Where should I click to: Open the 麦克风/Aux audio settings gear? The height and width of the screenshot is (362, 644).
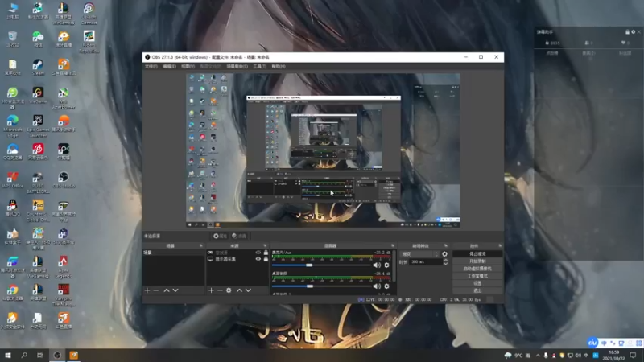[x=386, y=265]
